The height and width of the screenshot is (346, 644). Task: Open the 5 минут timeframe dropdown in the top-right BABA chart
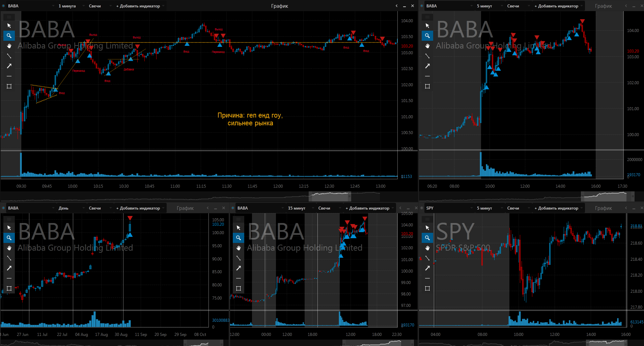(490, 6)
